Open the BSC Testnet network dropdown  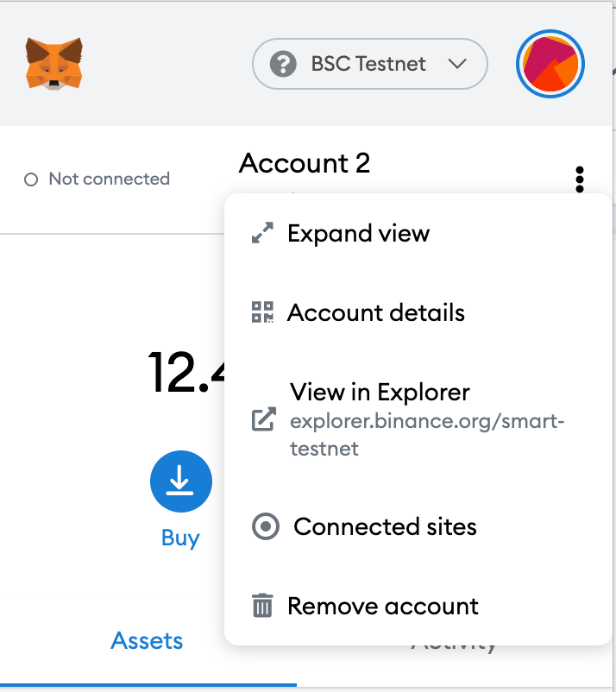point(369,64)
